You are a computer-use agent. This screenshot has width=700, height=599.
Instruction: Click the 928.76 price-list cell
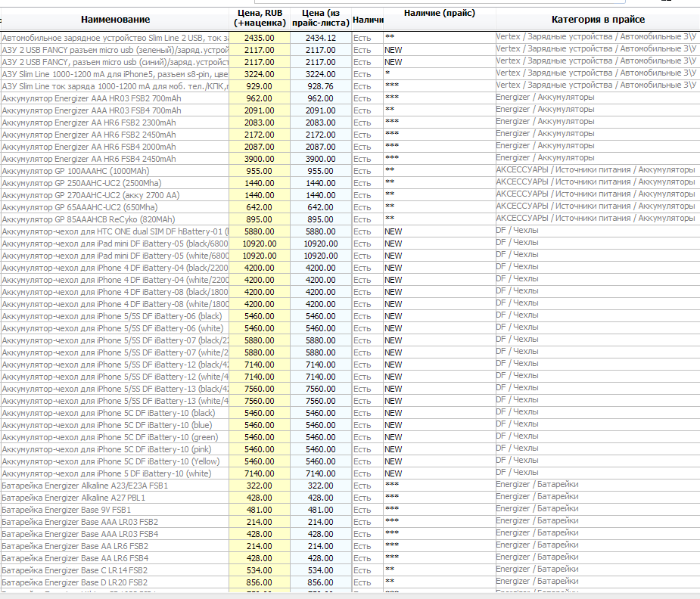pos(321,86)
